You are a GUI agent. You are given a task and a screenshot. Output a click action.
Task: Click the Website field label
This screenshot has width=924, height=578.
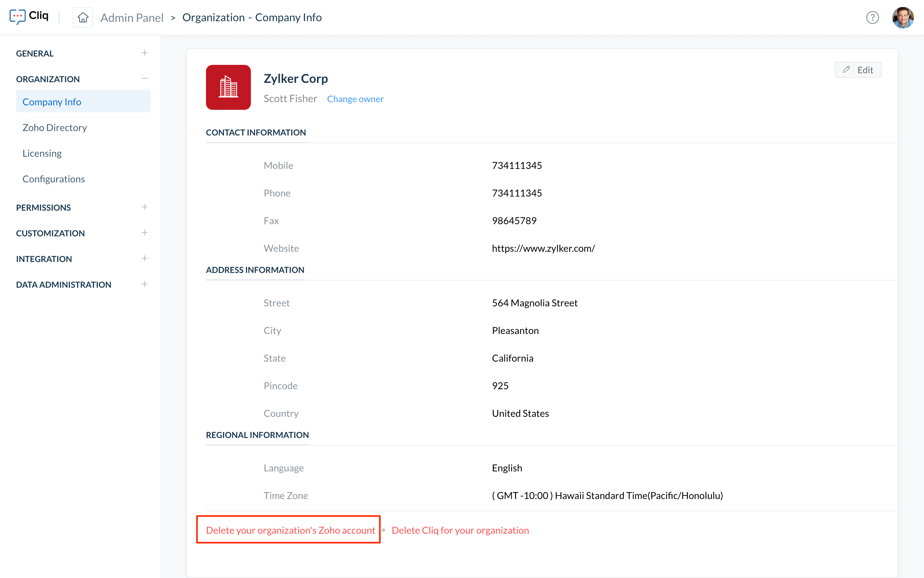(x=281, y=249)
